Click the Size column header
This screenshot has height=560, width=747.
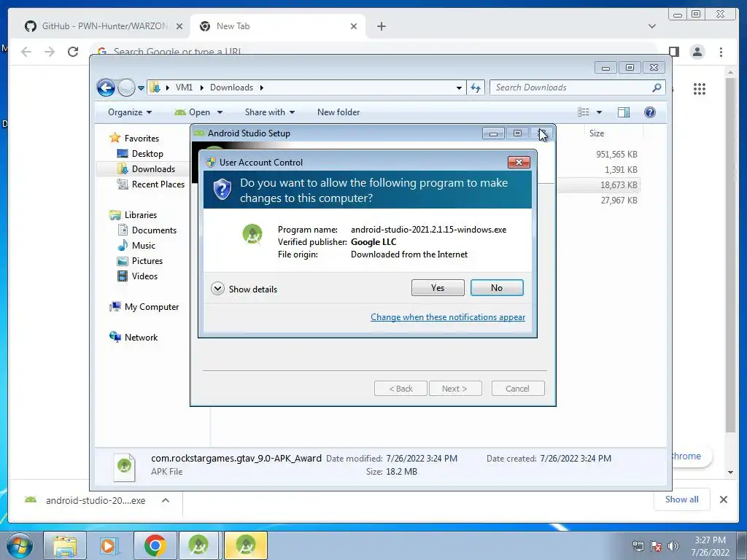tap(597, 133)
